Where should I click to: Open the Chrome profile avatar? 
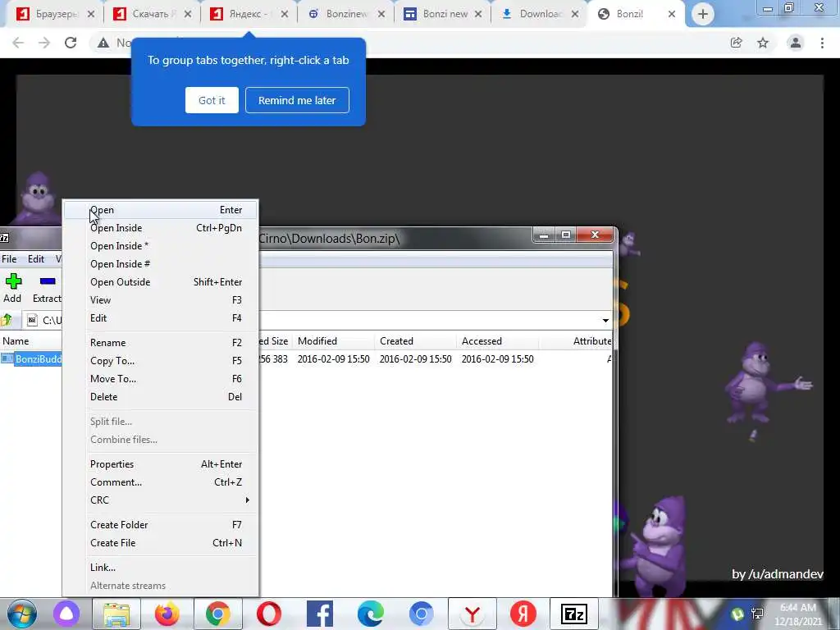coord(796,43)
